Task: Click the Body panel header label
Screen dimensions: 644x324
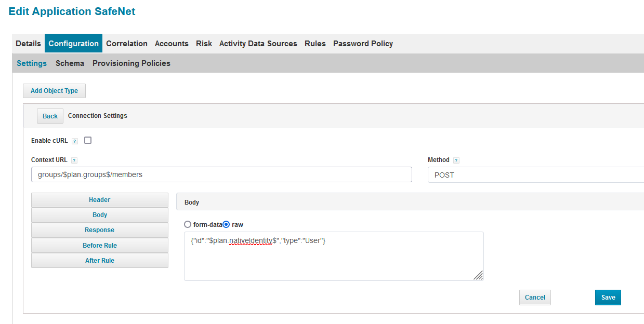Action: pyautogui.click(x=192, y=202)
